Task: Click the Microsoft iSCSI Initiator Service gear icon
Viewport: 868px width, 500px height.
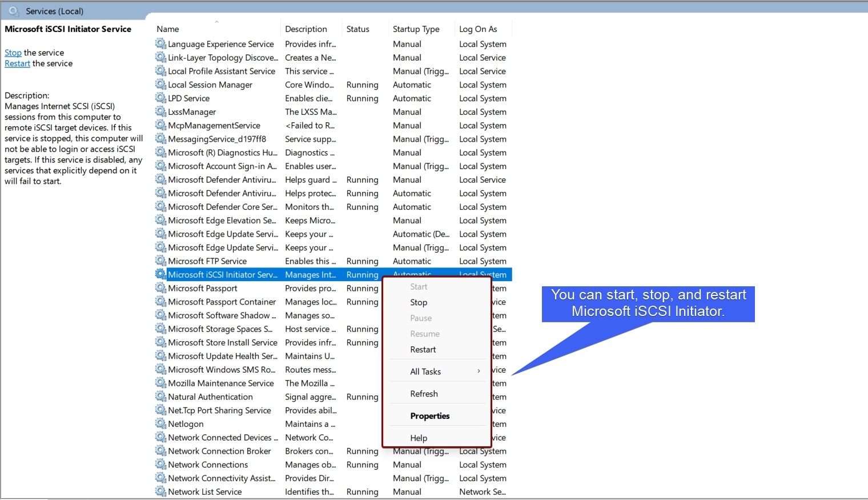Action: point(160,274)
